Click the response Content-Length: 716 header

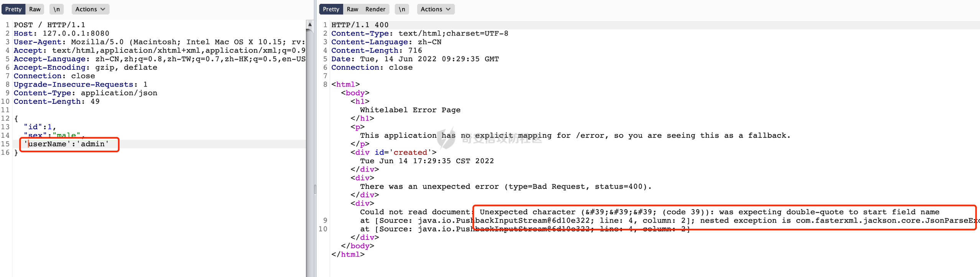(376, 51)
